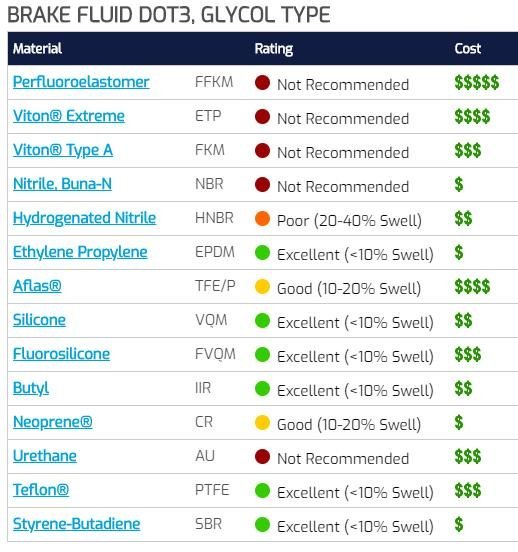Open the Viton® Type A link
The width and height of the screenshot is (518, 552).
(x=63, y=150)
